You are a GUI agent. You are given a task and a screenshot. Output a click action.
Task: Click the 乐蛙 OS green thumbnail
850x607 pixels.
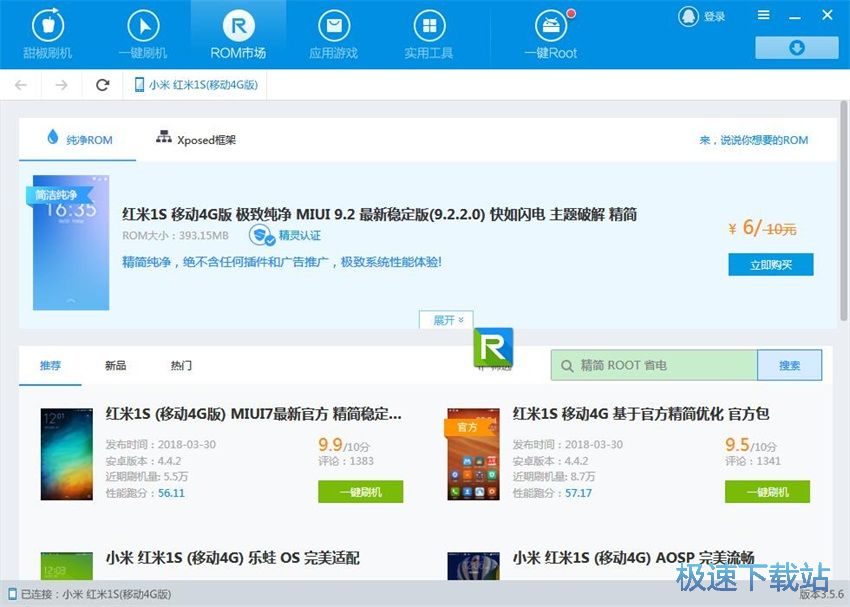(x=67, y=566)
